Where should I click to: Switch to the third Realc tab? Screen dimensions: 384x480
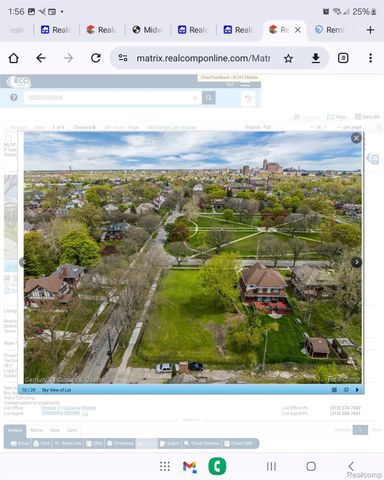193,30
